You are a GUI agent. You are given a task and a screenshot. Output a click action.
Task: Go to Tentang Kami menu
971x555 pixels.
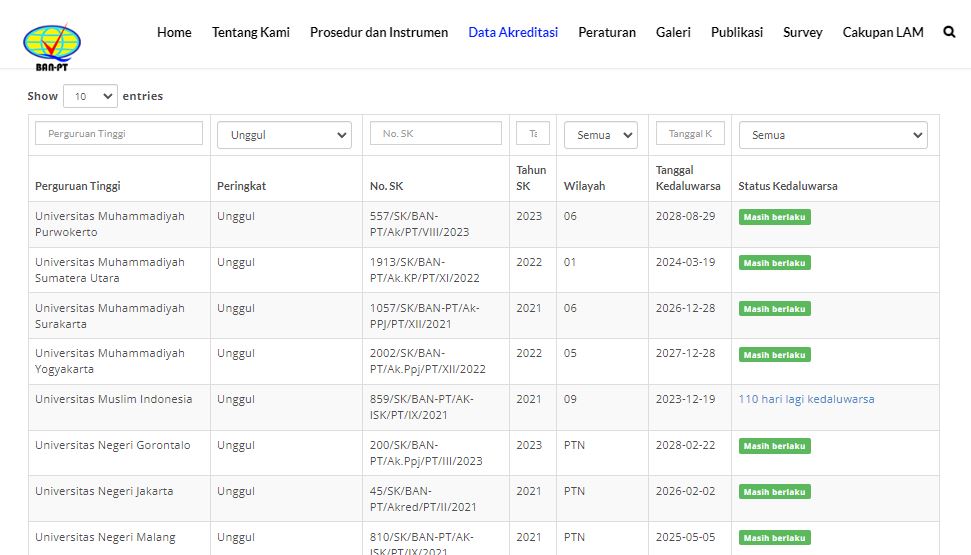click(x=251, y=32)
